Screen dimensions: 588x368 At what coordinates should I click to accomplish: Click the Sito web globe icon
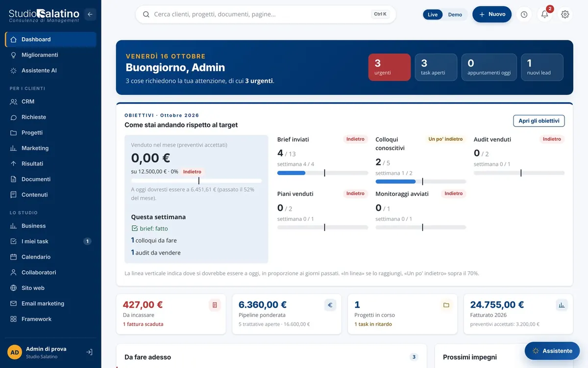[x=13, y=288]
